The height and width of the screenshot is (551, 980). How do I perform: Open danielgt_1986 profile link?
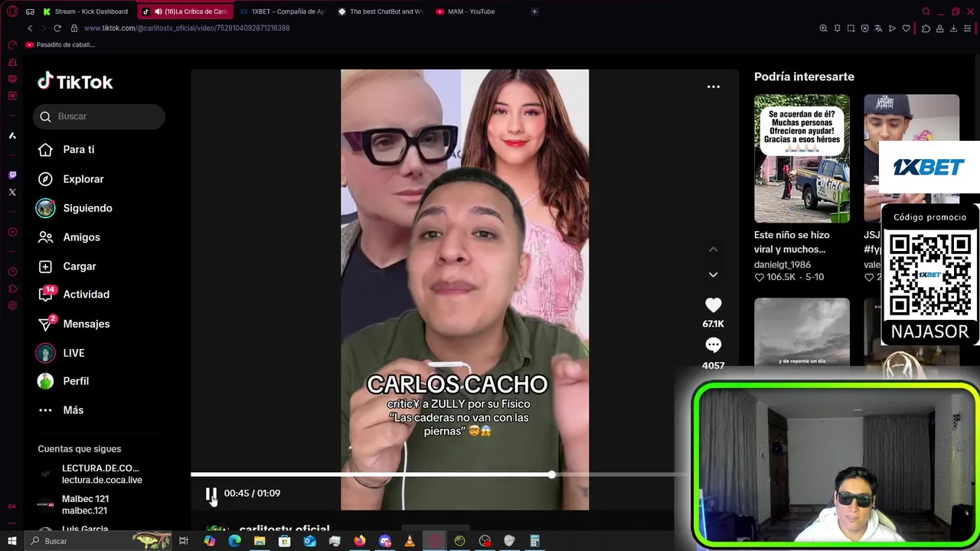(x=782, y=265)
